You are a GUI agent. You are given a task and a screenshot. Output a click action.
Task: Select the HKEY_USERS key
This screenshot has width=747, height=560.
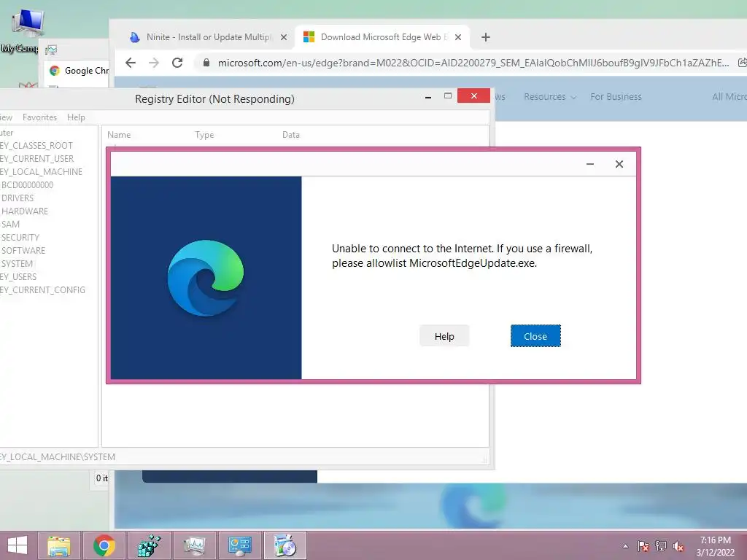click(18, 276)
